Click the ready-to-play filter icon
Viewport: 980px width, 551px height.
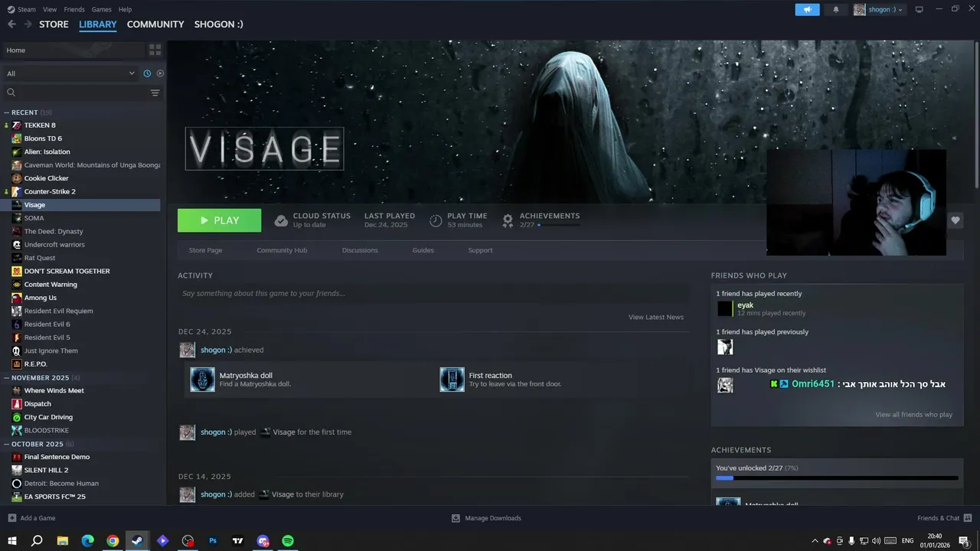(x=160, y=73)
